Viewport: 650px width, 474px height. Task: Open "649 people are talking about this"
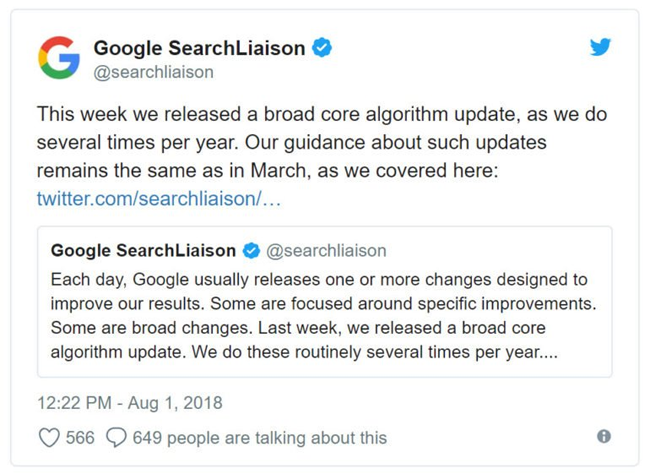pyautogui.click(x=259, y=437)
